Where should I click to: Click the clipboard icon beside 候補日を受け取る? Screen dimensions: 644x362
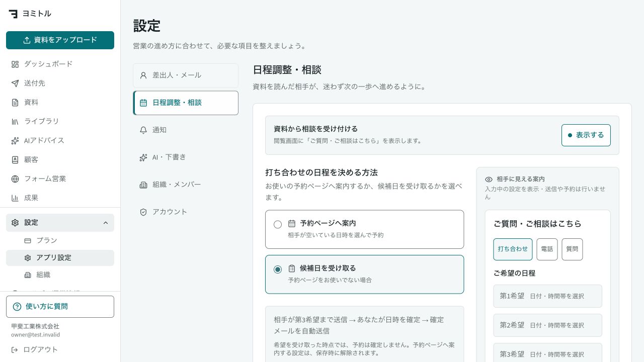(292, 268)
